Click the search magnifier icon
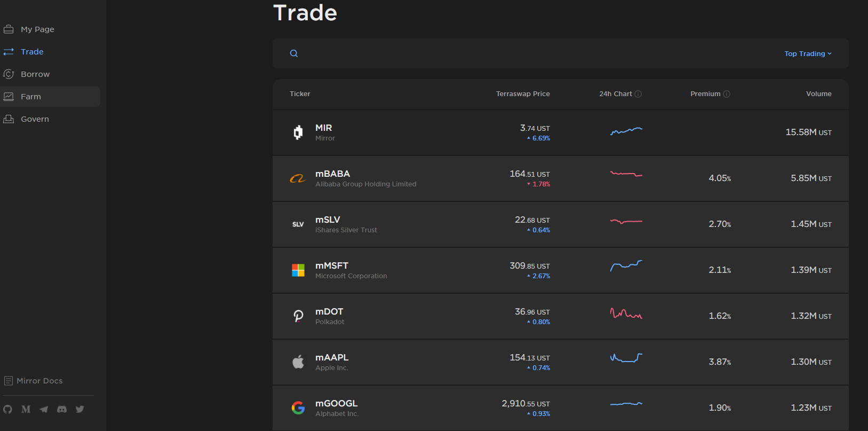Image resolution: width=868 pixels, height=431 pixels. point(294,53)
